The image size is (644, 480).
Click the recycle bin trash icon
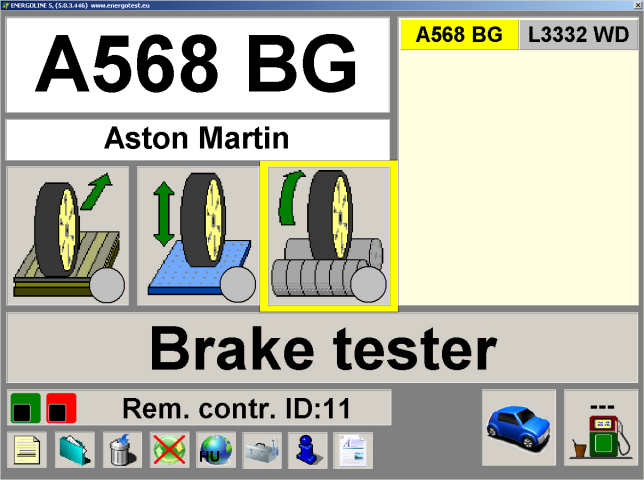(x=122, y=451)
